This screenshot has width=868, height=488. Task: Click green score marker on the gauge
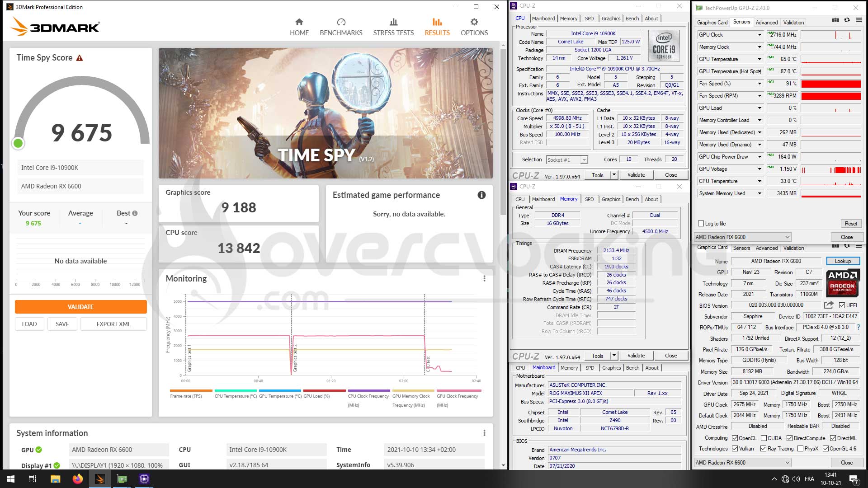(x=18, y=143)
